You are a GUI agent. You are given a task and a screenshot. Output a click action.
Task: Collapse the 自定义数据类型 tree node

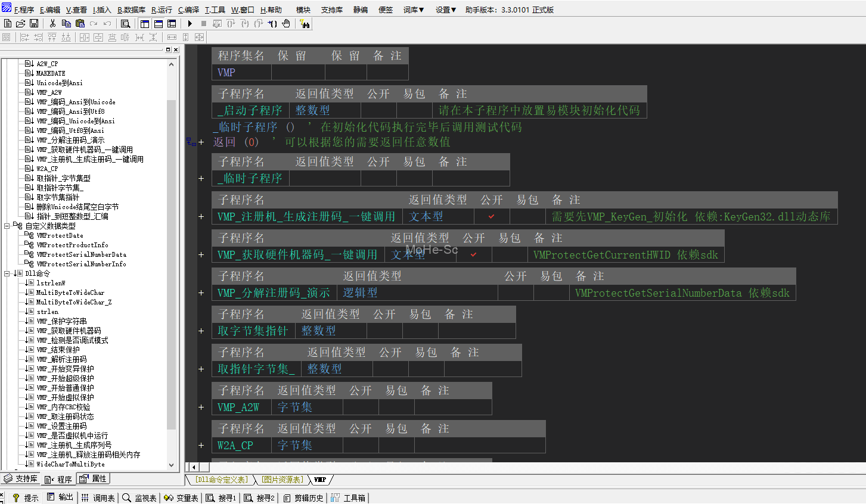7,226
